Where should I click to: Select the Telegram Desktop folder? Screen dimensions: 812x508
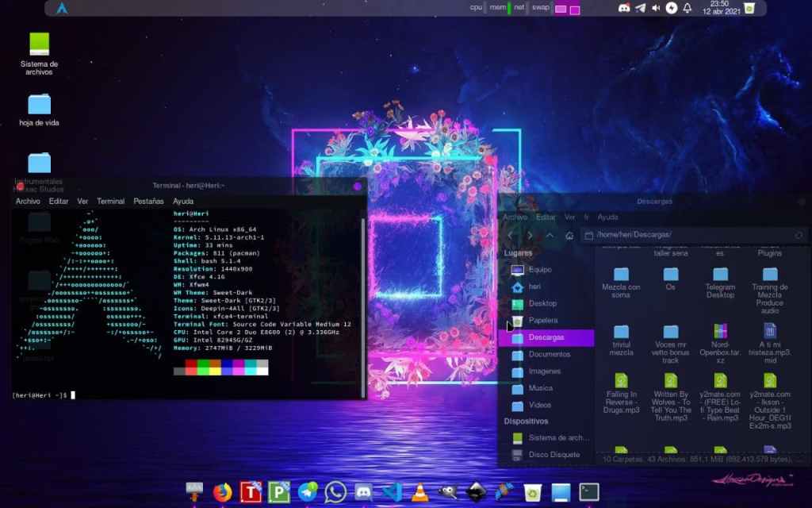point(720,283)
